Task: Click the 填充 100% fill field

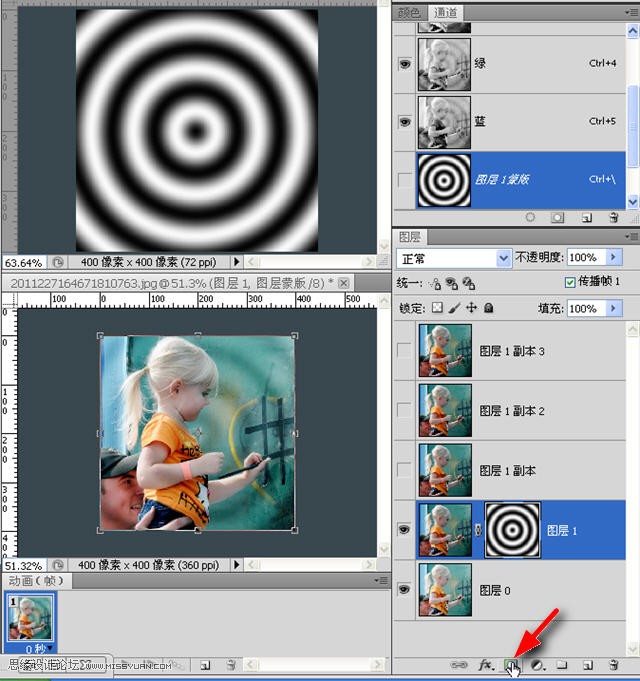Action: (x=586, y=308)
